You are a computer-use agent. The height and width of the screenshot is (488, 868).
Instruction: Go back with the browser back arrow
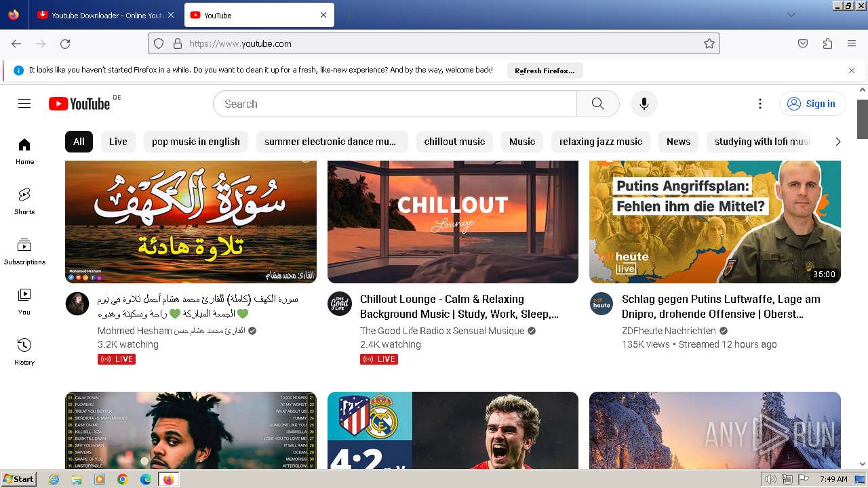(16, 43)
